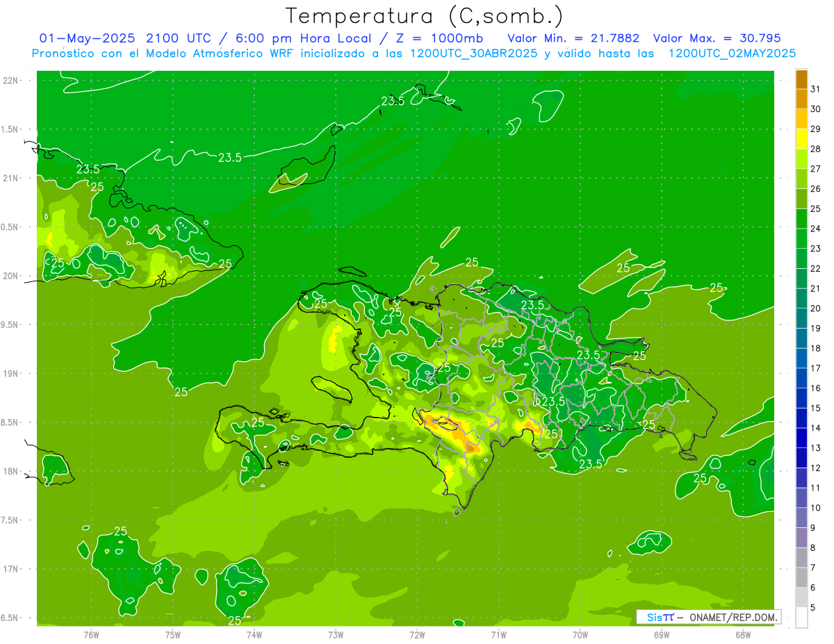Click the '18N' latitude axis label
Image resolution: width=834 pixels, height=644 pixels.
[x=11, y=472]
